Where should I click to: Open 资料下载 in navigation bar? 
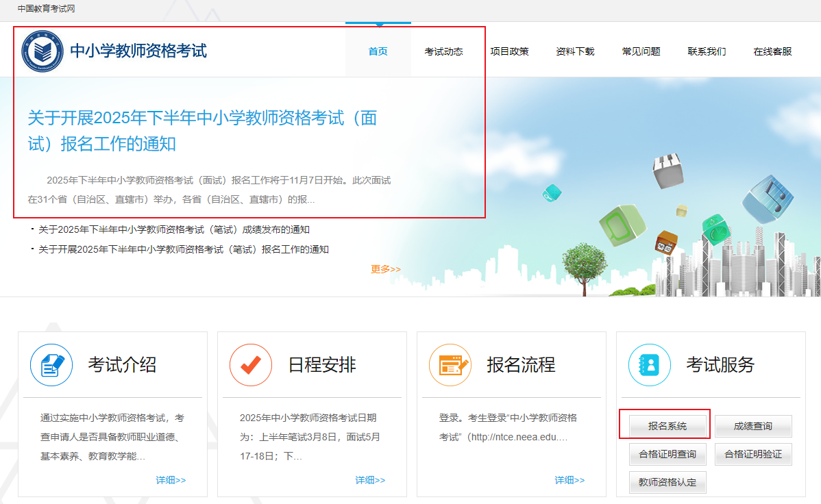[x=575, y=51]
